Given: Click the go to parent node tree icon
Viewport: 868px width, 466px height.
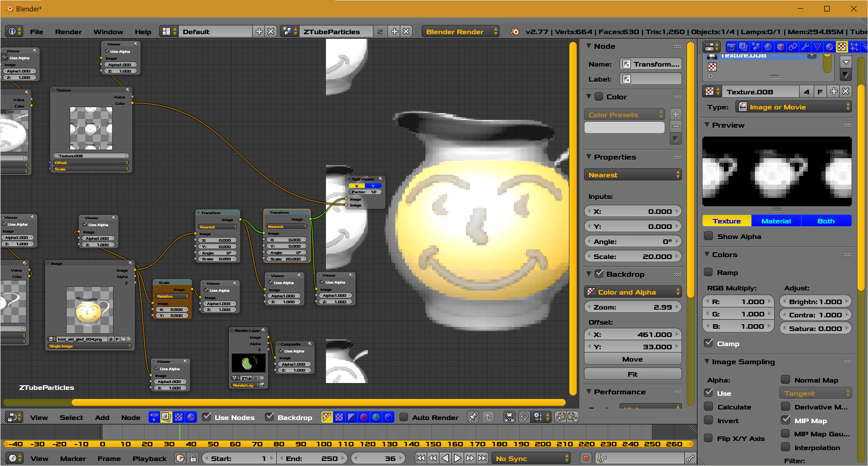Looking at the screenshot, I should [488, 417].
